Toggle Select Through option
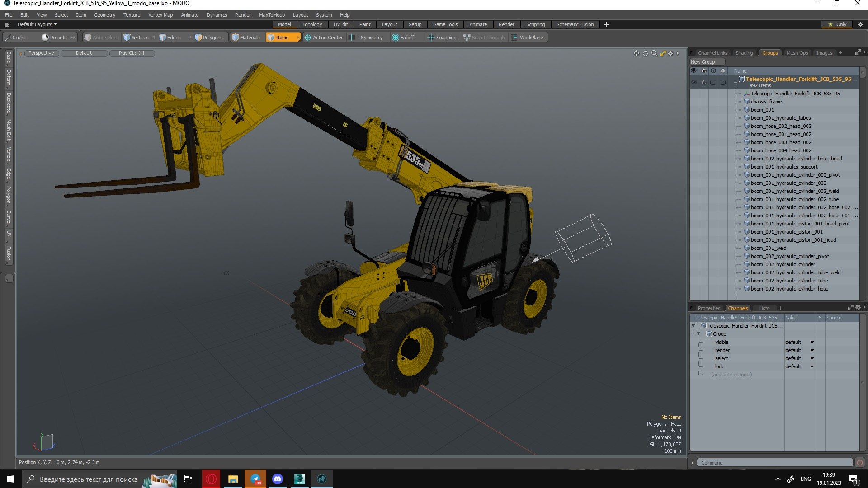868x488 pixels. [x=484, y=38]
